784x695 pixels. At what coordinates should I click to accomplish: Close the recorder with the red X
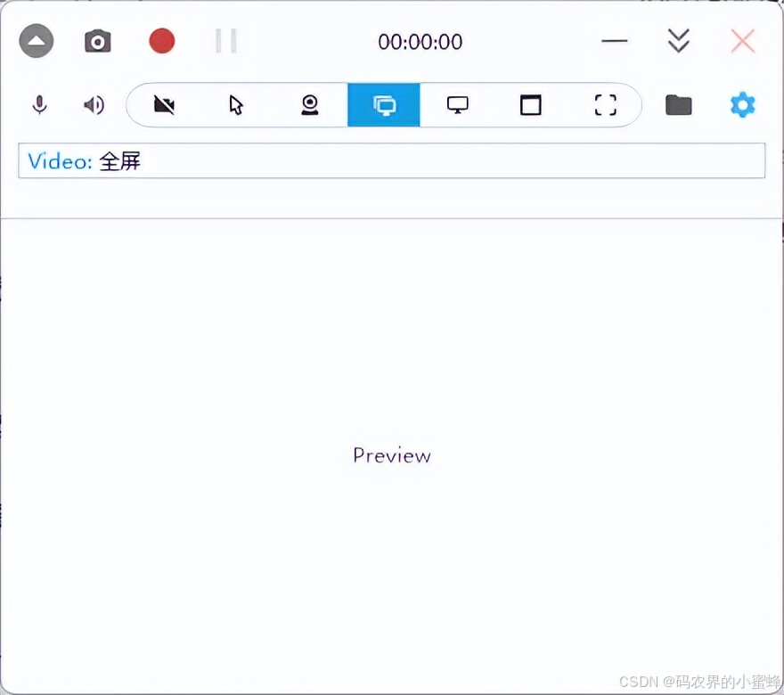742,41
